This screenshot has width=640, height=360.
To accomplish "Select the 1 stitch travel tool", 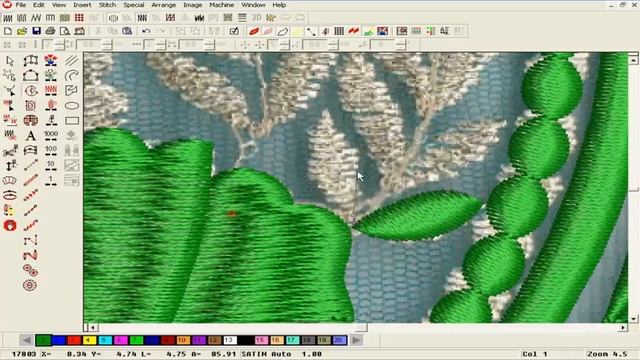I will 51,181.
